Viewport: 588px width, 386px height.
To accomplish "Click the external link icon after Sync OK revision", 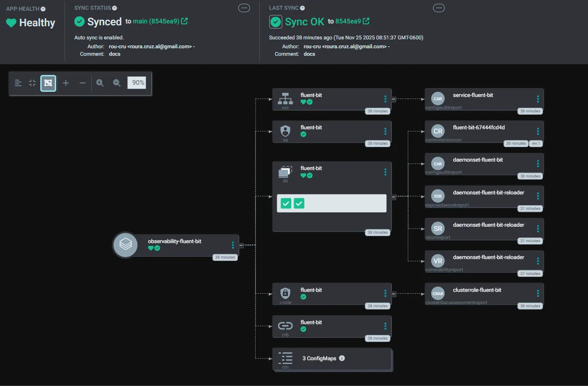I will pyautogui.click(x=366, y=21).
